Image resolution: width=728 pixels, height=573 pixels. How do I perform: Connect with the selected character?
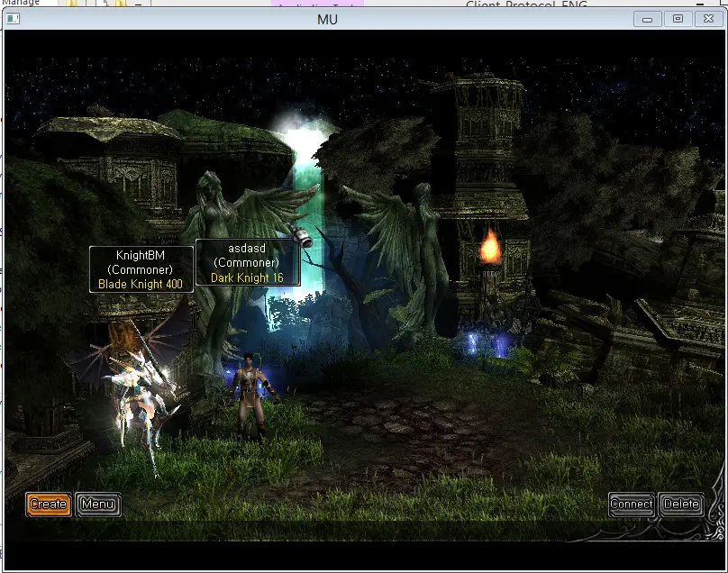pos(632,505)
